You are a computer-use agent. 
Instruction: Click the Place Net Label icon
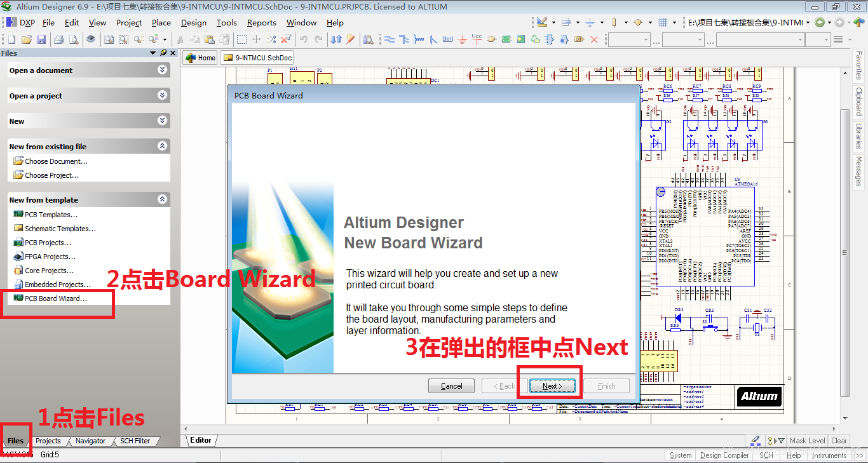click(447, 39)
